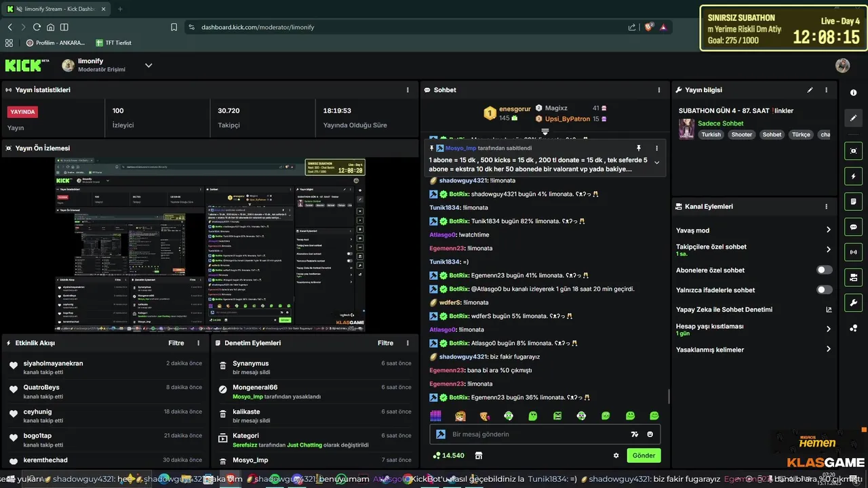
Task: Toggle Abonelere özel sohbet switch
Action: [x=825, y=270]
